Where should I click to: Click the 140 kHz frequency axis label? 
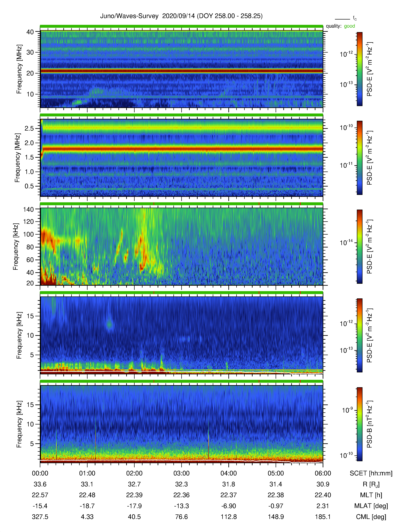click(28, 209)
